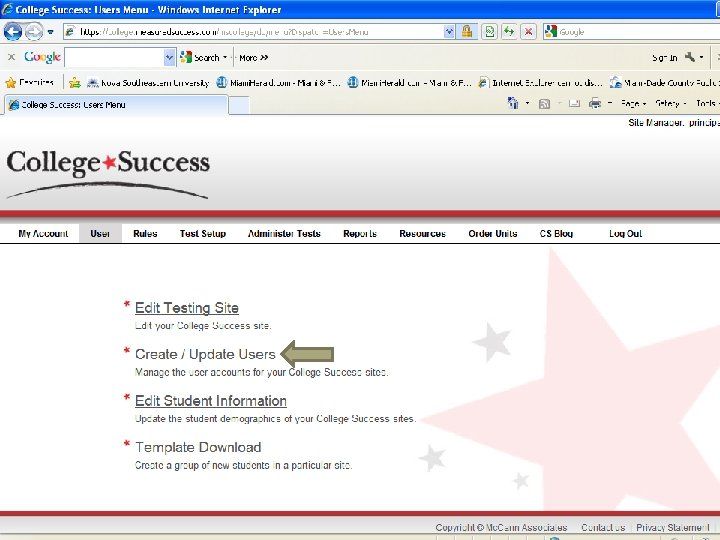The height and width of the screenshot is (540, 720).
Task: Open the Create / Update Users link
Action: pos(205,354)
